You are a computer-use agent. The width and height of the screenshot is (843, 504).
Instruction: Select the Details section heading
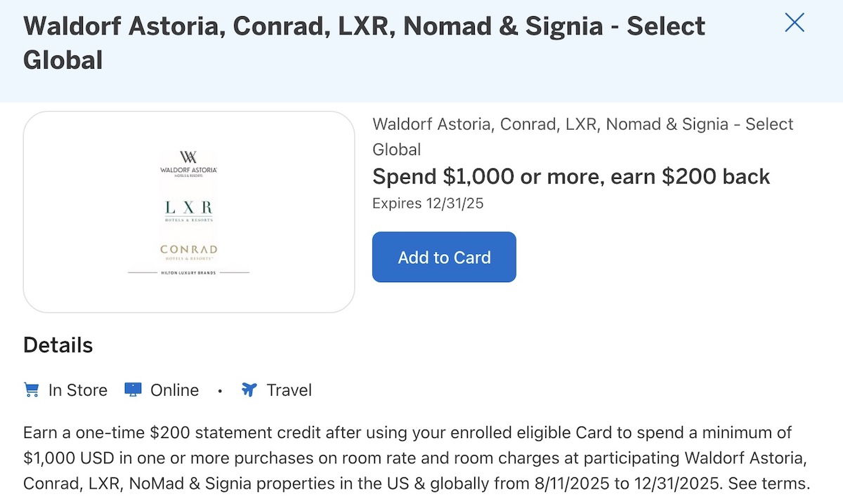[58, 345]
